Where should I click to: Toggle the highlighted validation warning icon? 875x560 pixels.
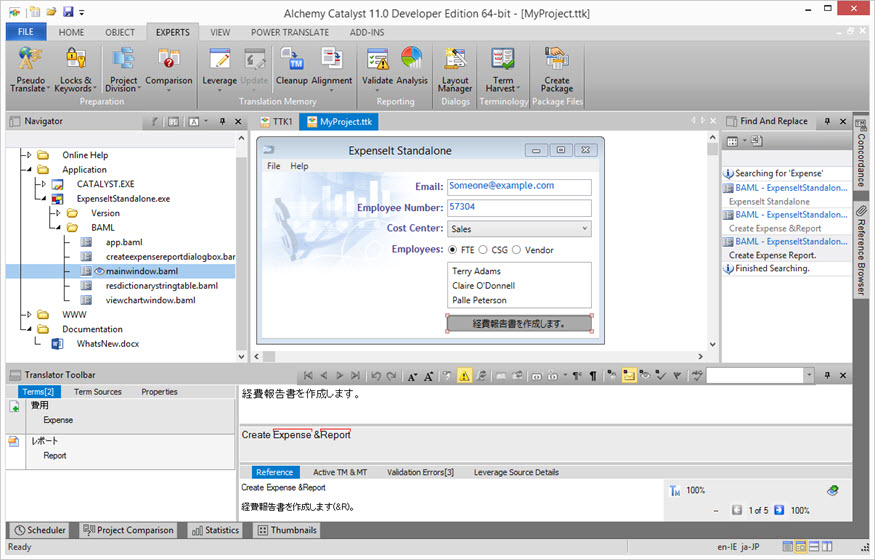(x=464, y=376)
